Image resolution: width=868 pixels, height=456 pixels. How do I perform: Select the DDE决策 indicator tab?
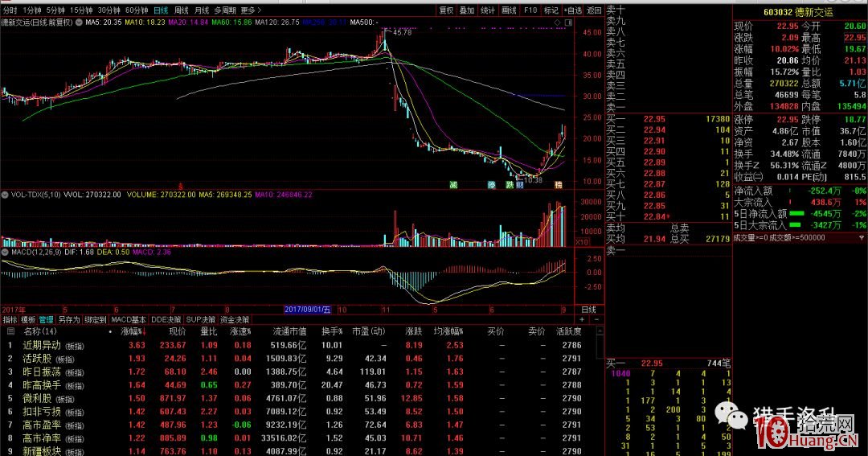tap(166, 320)
